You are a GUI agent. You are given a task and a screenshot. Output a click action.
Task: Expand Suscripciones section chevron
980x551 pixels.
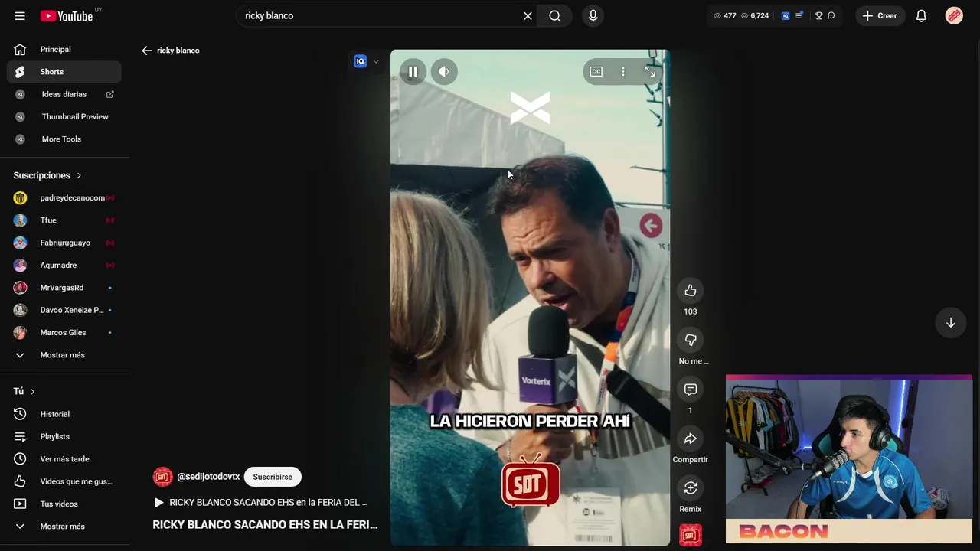point(78,175)
